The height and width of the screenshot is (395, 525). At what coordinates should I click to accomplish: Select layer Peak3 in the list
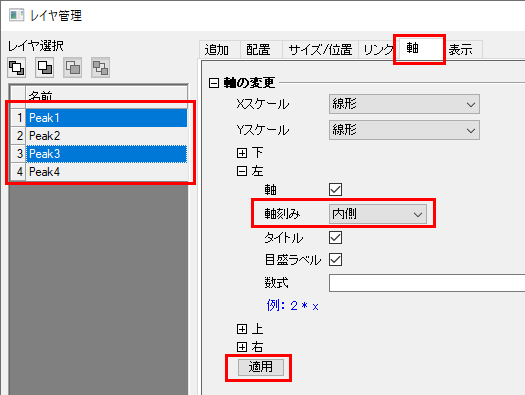[x=106, y=154]
